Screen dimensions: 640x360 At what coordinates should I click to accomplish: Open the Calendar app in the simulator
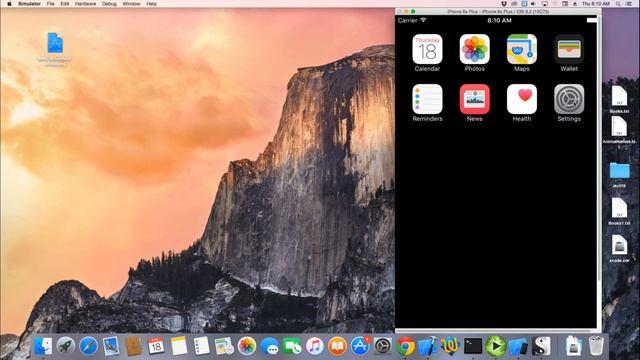click(427, 49)
